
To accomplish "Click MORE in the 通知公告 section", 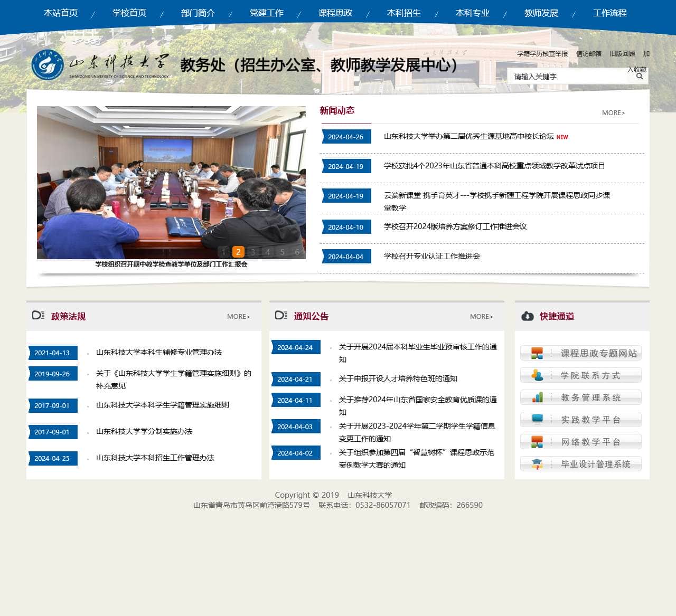I will click(481, 317).
